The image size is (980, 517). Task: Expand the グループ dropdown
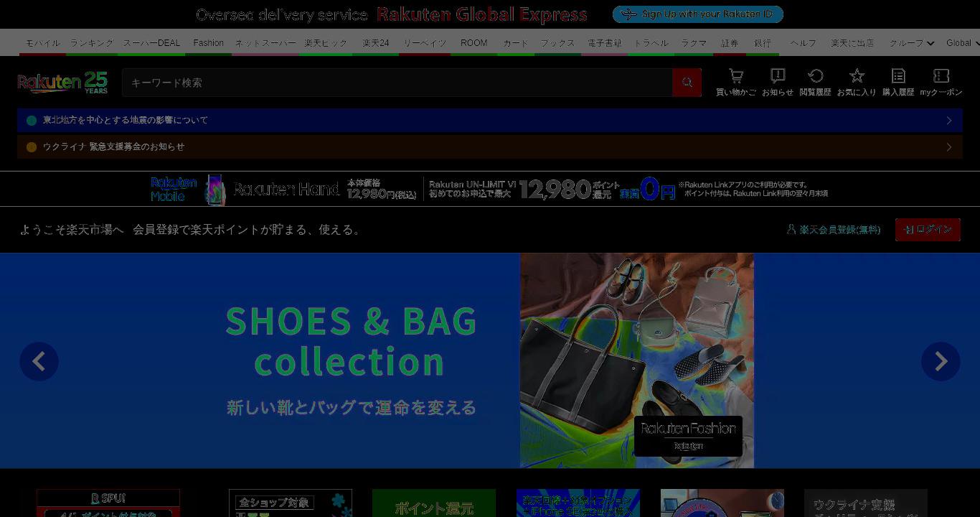click(x=912, y=43)
